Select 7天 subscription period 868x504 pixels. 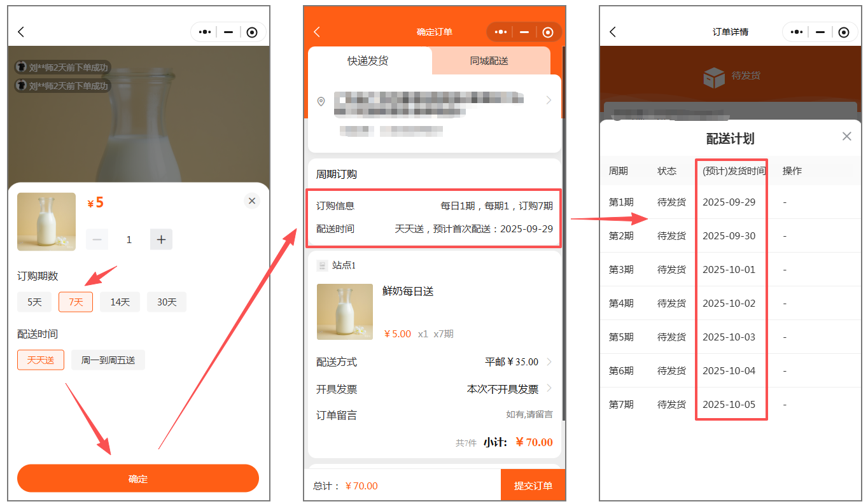tap(76, 302)
